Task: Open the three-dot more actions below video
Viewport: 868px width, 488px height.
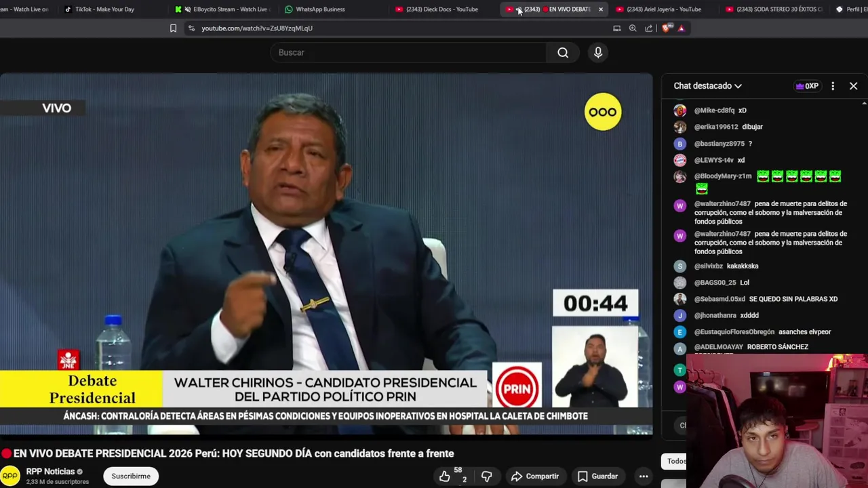Action: click(644, 476)
